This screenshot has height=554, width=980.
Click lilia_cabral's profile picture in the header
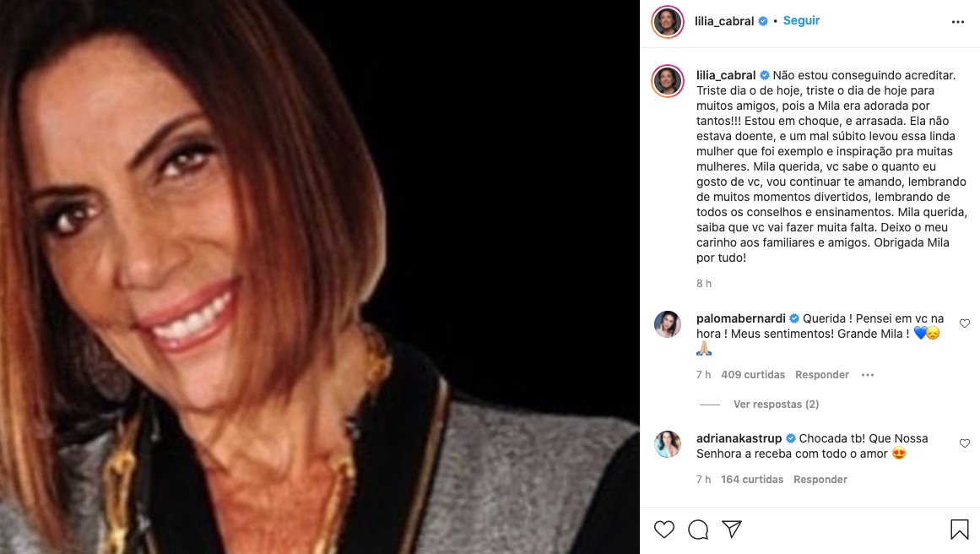click(x=667, y=20)
